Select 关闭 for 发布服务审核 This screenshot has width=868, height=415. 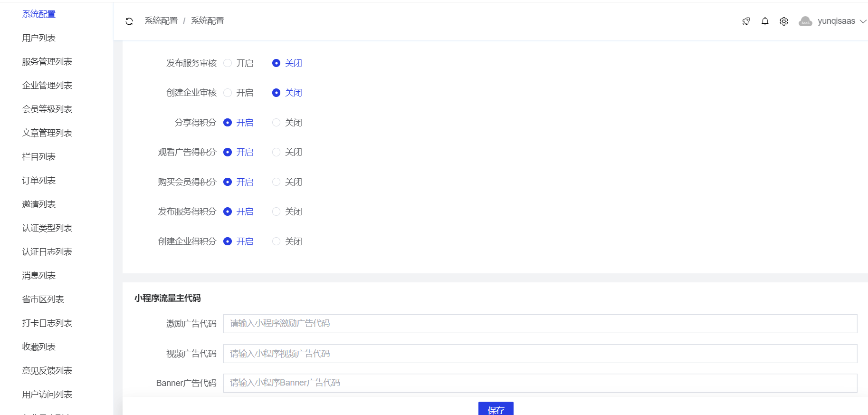tap(276, 63)
